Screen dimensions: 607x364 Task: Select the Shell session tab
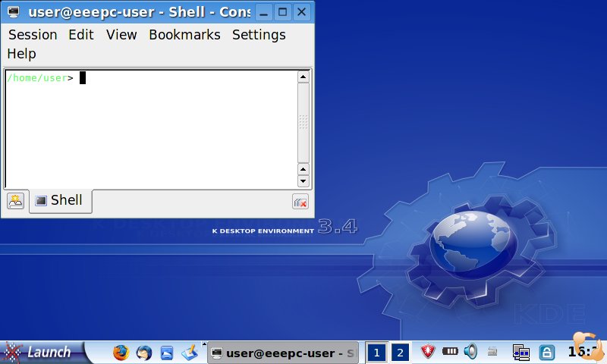pyautogui.click(x=61, y=200)
